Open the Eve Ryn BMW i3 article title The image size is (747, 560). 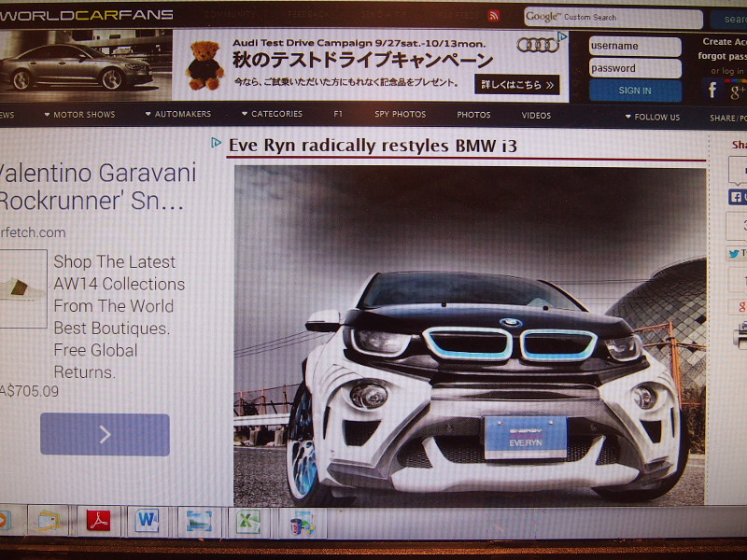pyautogui.click(x=373, y=146)
